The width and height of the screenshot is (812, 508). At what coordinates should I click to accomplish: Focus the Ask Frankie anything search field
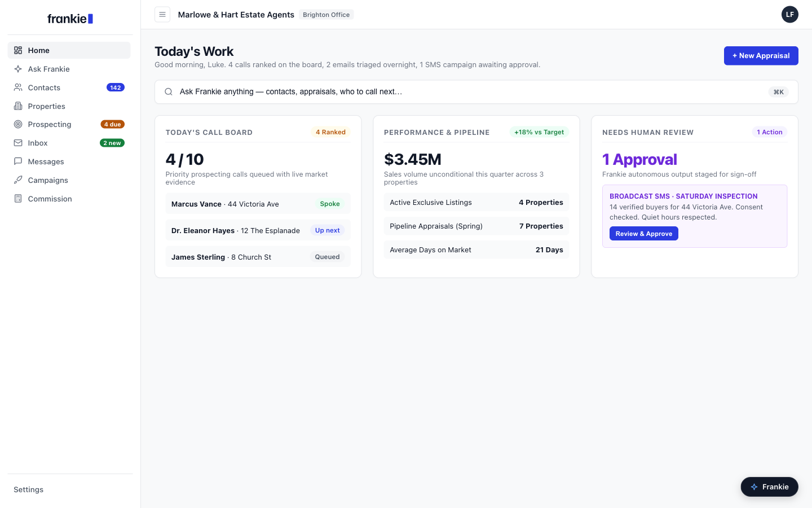pos(476,92)
